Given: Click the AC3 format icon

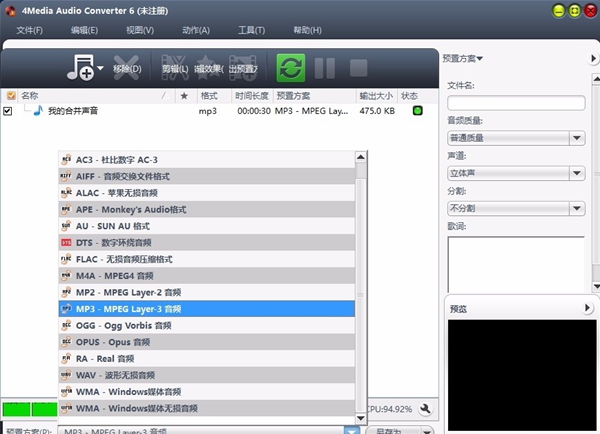Looking at the screenshot, I should click(66, 160).
